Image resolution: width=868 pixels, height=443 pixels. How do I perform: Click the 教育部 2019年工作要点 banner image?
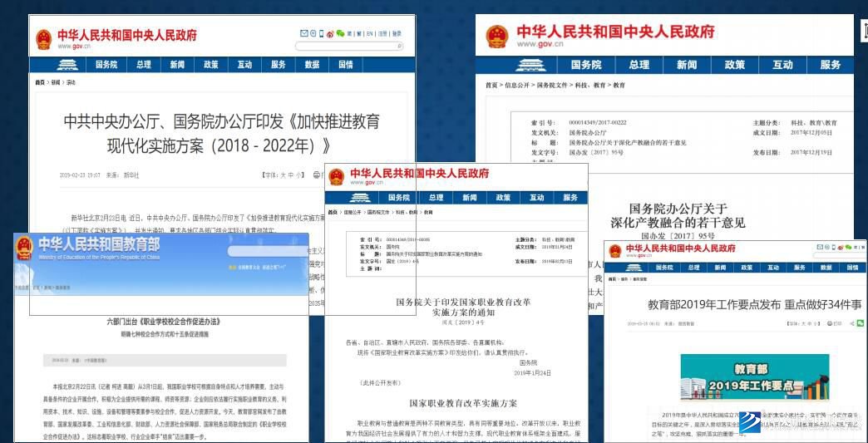click(755, 377)
